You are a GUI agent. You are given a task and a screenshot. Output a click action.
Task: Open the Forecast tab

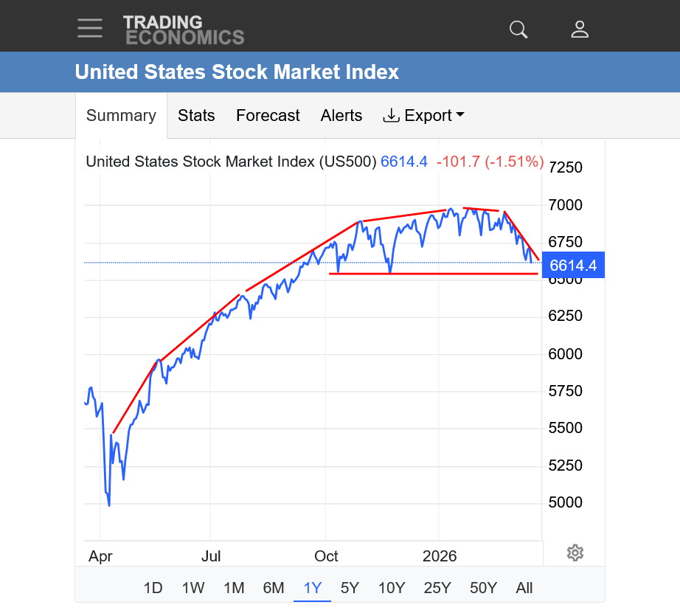pyautogui.click(x=268, y=116)
